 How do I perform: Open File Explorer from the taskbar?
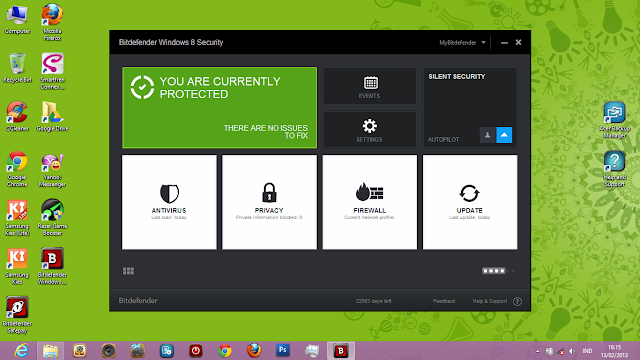pos(51,351)
